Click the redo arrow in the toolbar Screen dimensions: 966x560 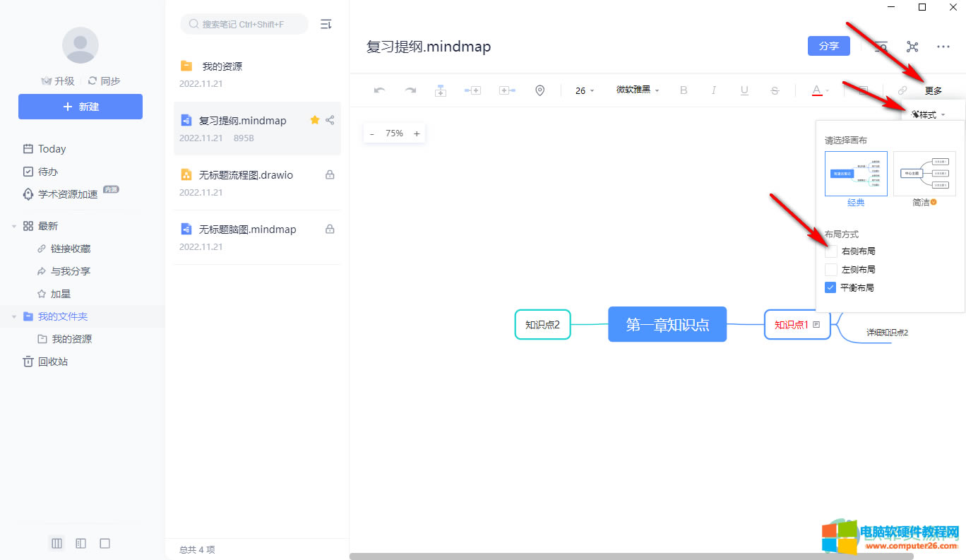tap(410, 90)
